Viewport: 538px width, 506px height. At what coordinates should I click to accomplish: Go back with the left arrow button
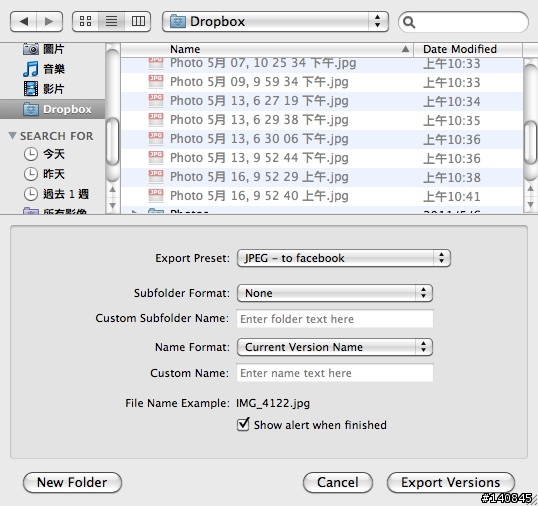coord(23,22)
